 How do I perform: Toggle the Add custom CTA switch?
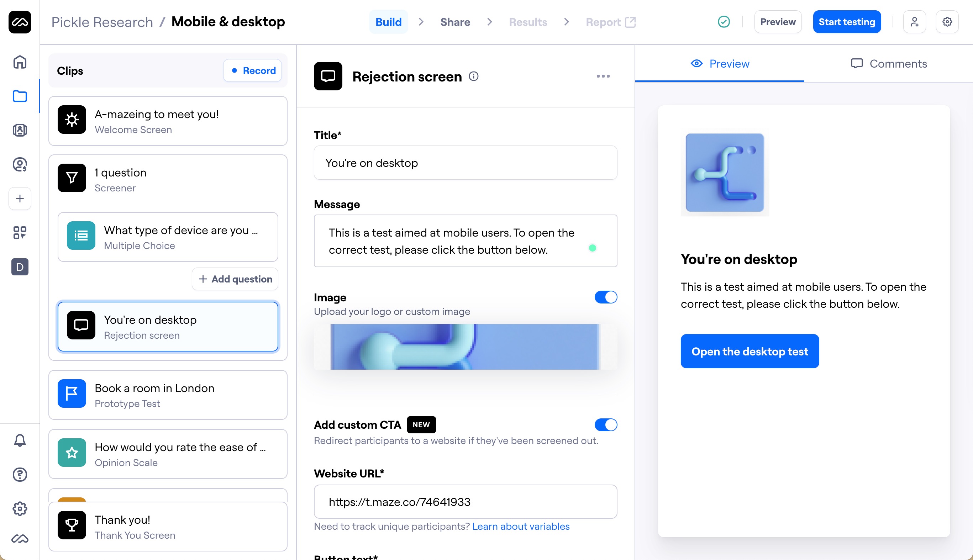tap(606, 424)
